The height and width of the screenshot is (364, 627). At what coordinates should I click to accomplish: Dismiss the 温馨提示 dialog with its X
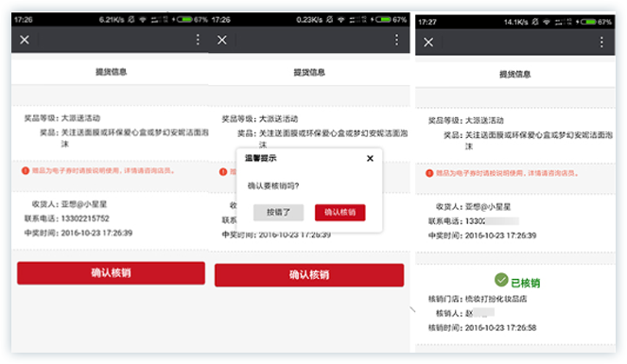pyautogui.click(x=370, y=158)
